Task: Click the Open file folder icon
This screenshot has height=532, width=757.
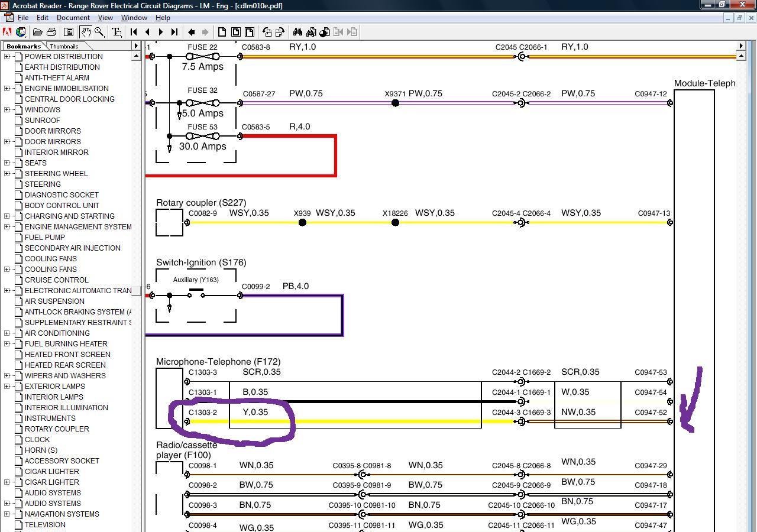Action: pos(37,32)
